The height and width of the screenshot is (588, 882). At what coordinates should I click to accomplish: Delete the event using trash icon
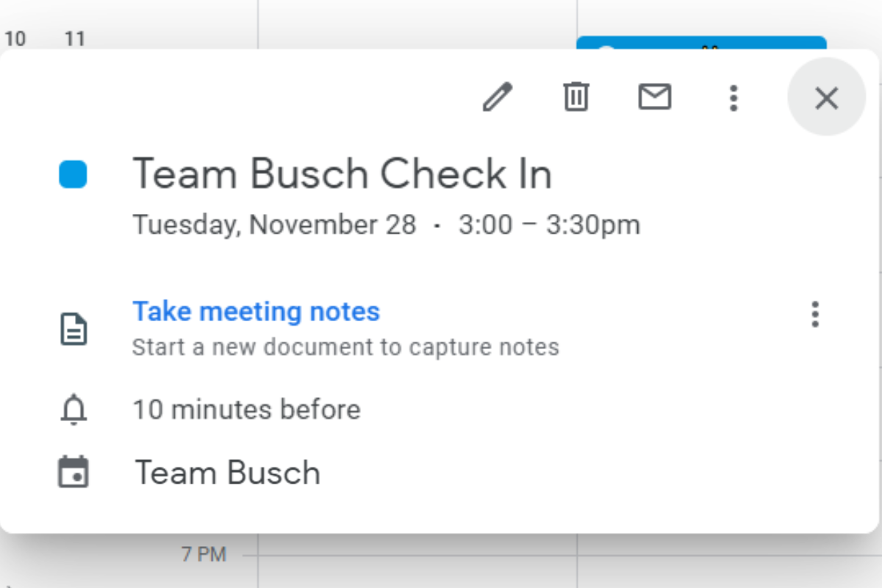click(576, 97)
